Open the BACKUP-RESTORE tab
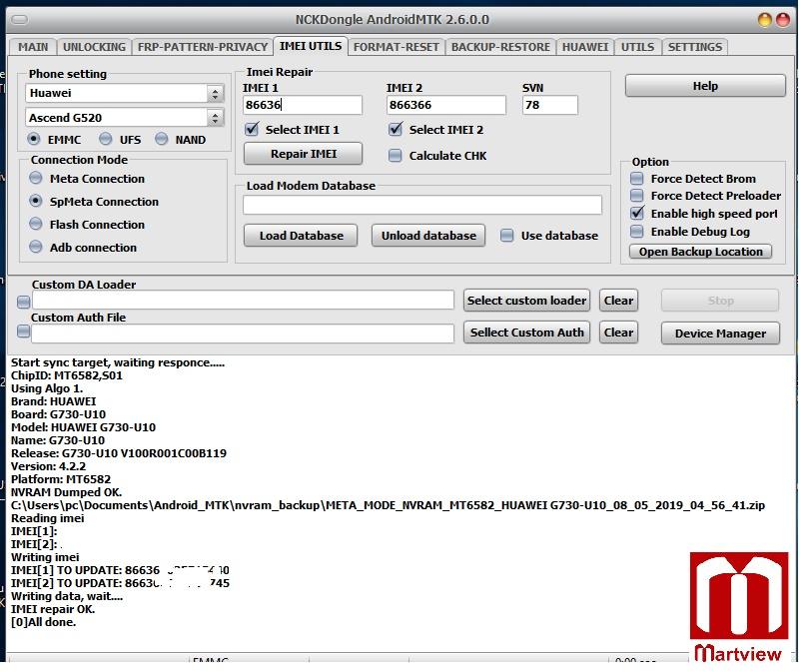Image resolution: width=802 pixels, height=672 pixels. (500, 47)
